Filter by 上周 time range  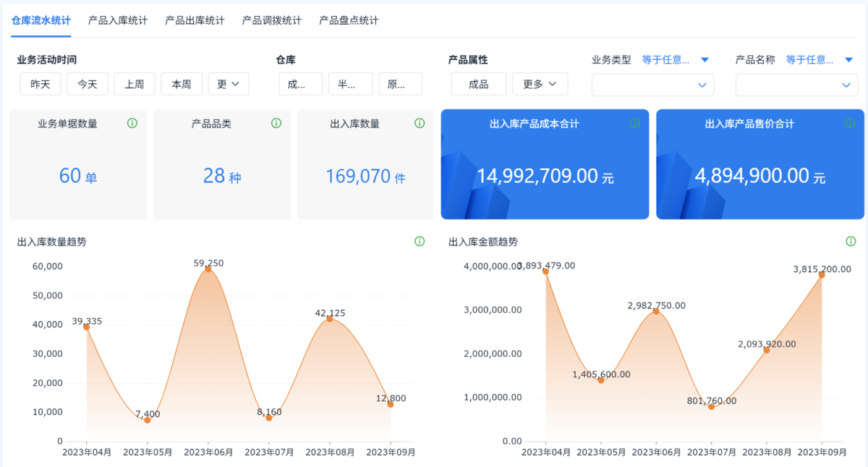[x=135, y=84]
